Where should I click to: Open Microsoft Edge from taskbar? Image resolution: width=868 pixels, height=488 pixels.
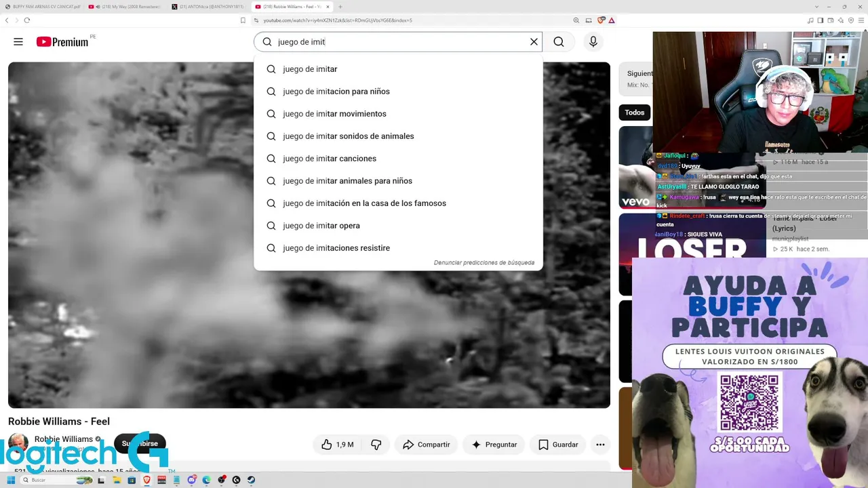click(x=207, y=480)
